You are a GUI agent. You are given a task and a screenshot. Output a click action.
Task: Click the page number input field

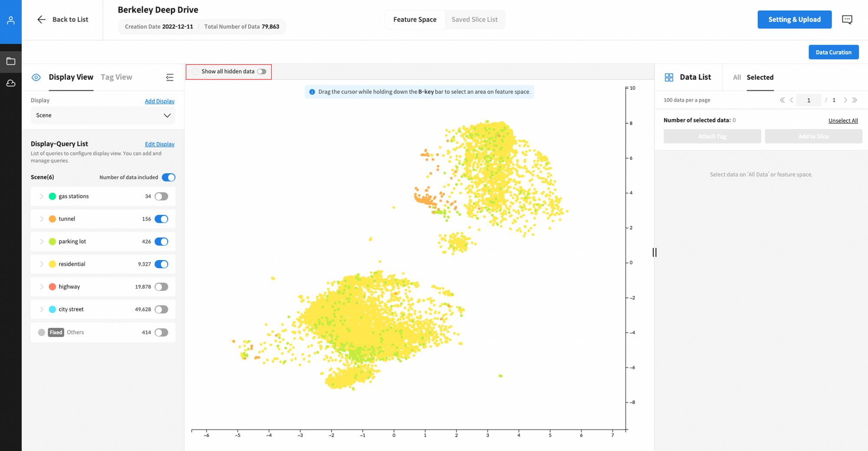[x=809, y=100]
